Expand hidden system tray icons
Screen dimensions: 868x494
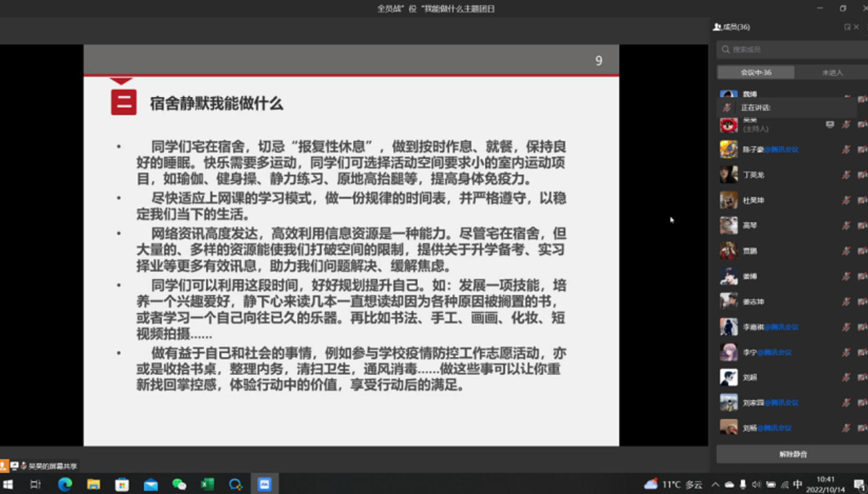point(715,484)
